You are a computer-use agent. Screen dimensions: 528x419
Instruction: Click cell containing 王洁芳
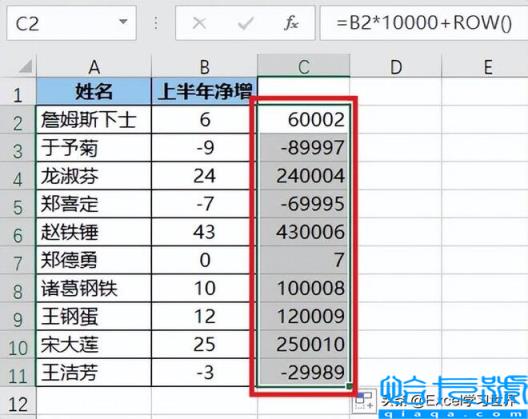pos(94,373)
